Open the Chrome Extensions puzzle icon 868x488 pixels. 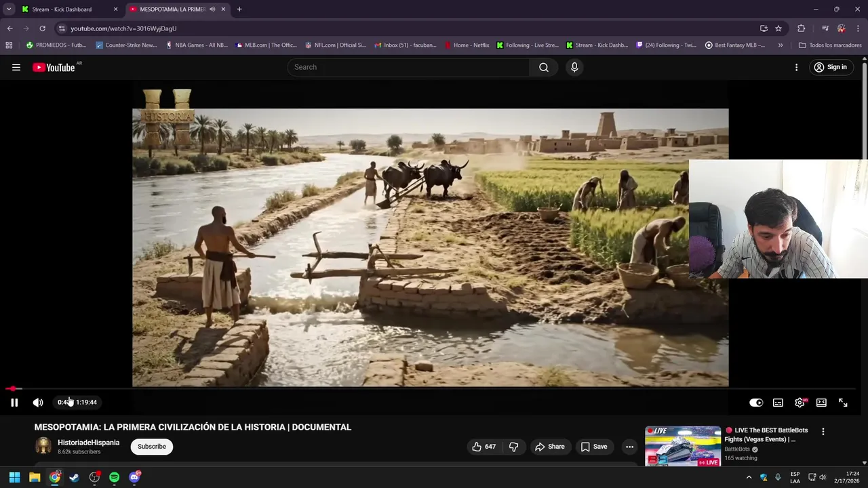click(x=802, y=28)
